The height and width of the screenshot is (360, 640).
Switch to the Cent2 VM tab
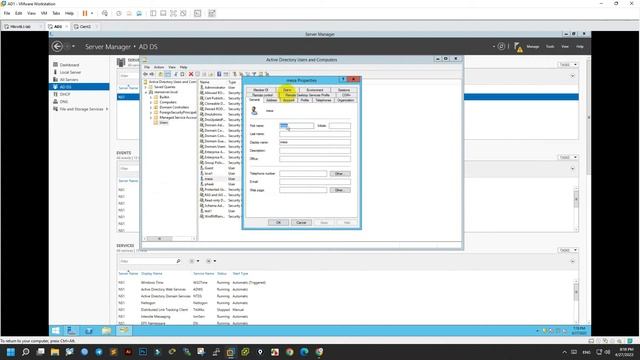click(85, 27)
